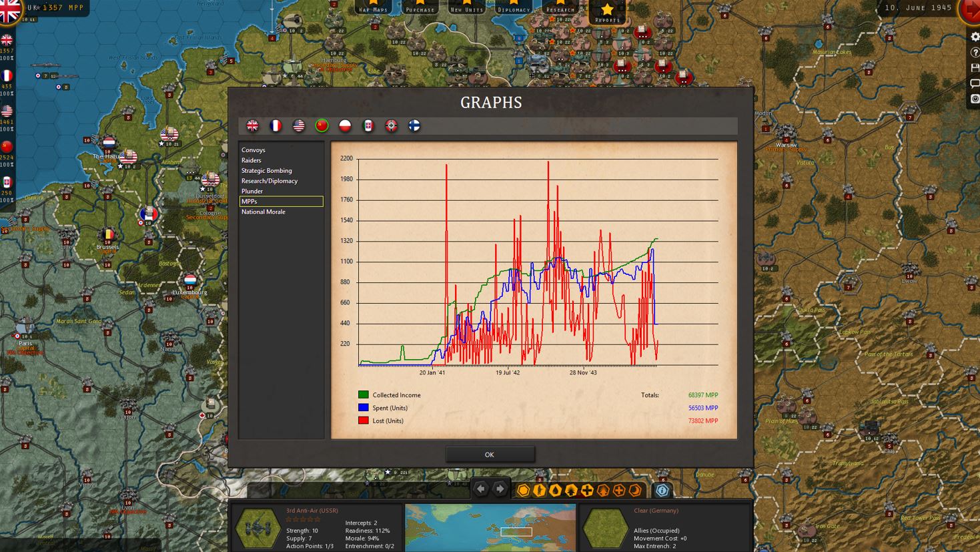The width and height of the screenshot is (980, 552).
Task: Toggle the cross overlay hexagon
Action: pos(587,491)
